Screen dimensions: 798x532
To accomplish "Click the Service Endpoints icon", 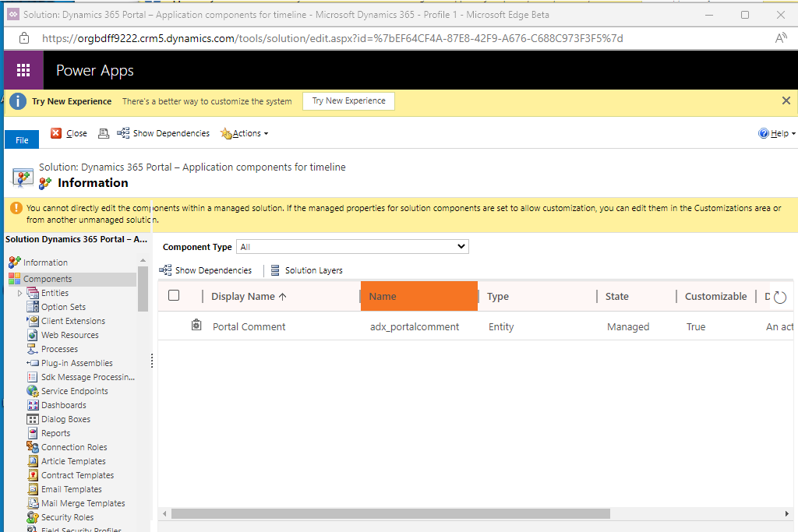I will (x=33, y=391).
